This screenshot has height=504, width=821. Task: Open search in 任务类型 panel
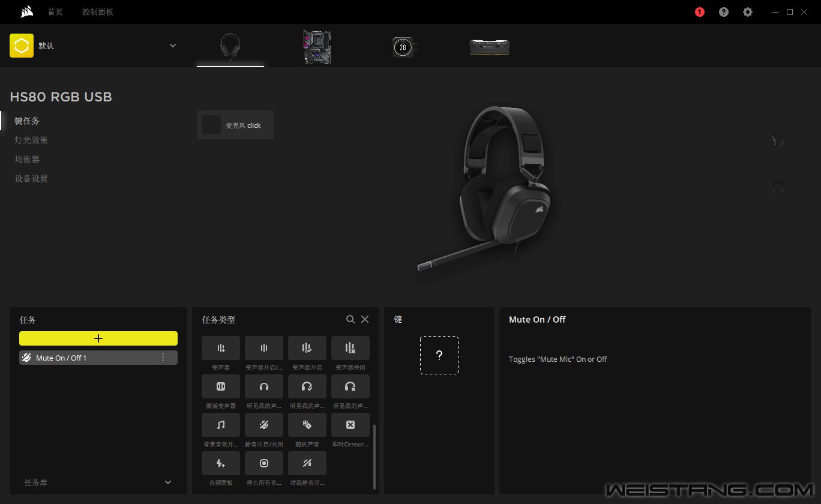[350, 319]
